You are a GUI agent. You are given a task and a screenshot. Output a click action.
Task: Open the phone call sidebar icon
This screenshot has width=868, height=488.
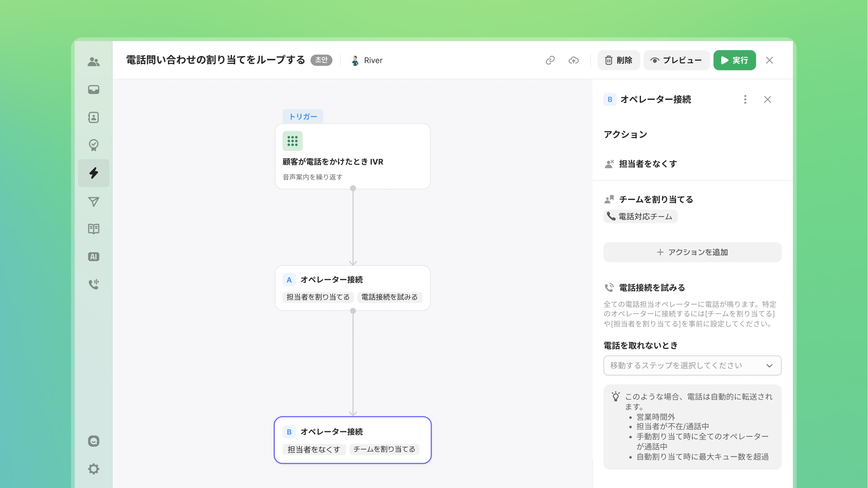click(x=94, y=284)
